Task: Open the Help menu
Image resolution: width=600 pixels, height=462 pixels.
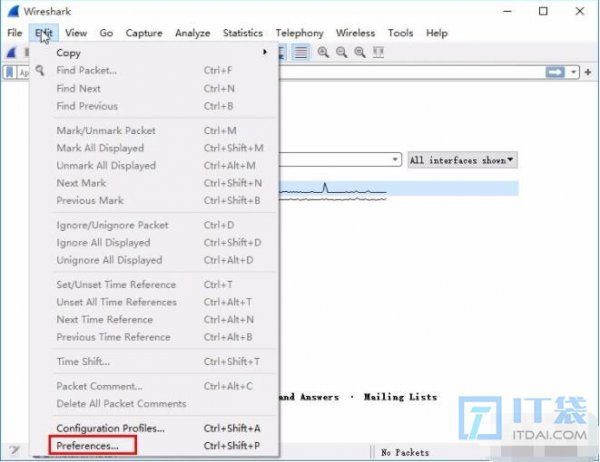Action: tap(437, 33)
